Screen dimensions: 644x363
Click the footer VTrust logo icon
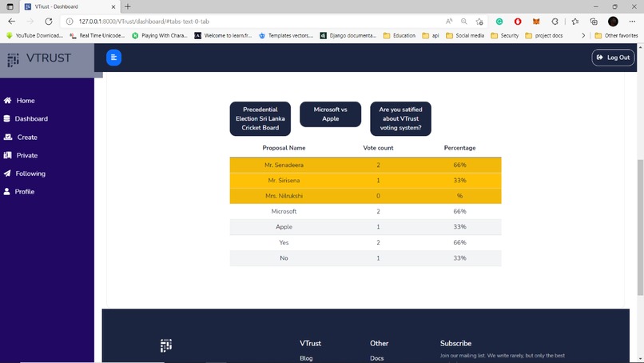click(166, 345)
